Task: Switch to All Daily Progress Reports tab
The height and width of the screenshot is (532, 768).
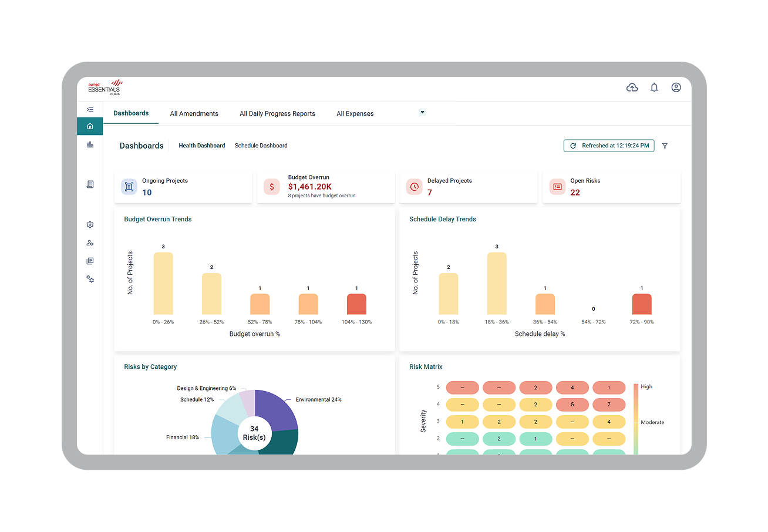Action: pyautogui.click(x=277, y=114)
